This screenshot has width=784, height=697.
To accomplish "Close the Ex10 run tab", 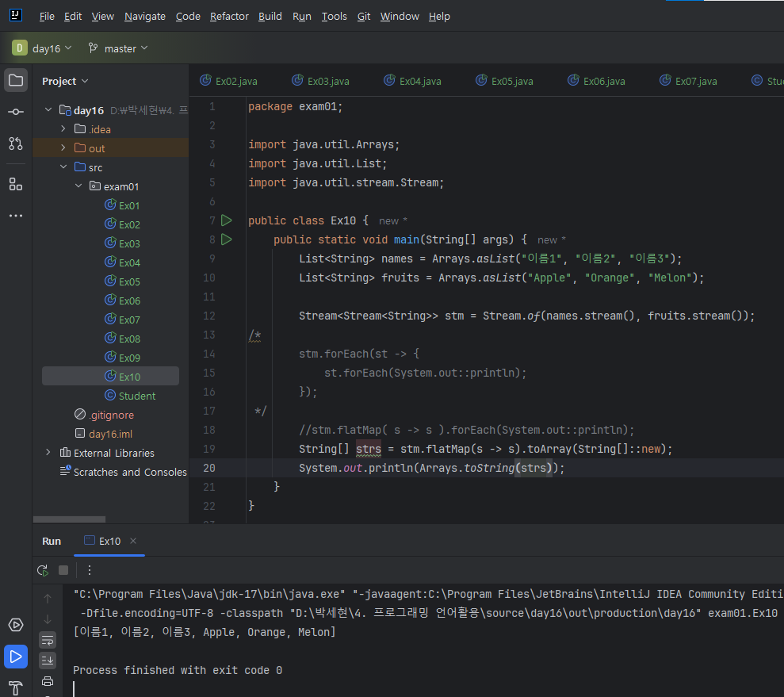I will click(x=133, y=541).
